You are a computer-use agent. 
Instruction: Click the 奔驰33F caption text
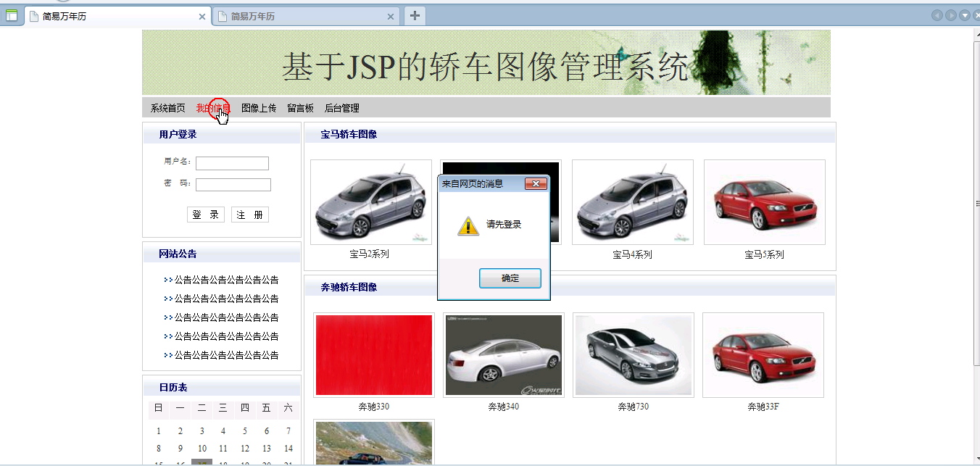tap(763, 407)
